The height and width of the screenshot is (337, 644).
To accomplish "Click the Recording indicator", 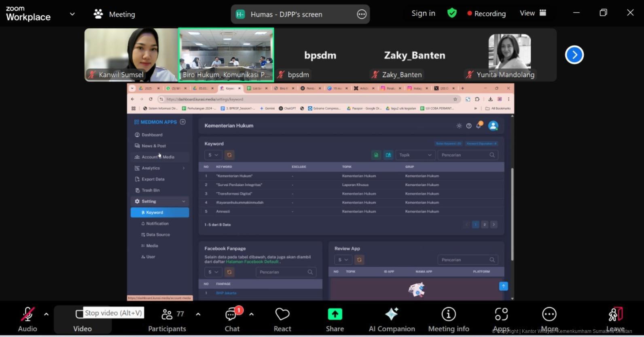I will 486,14.
